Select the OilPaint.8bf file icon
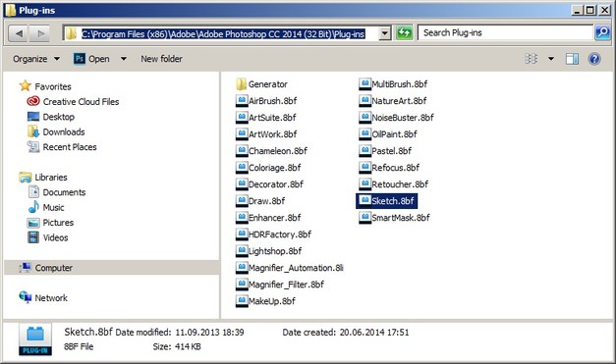This screenshot has width=616, height=364. point(364,134)
